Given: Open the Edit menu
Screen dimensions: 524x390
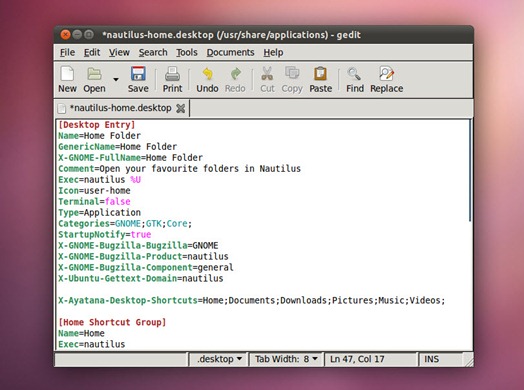Looking at the screenshot, I should coord(92,52).
